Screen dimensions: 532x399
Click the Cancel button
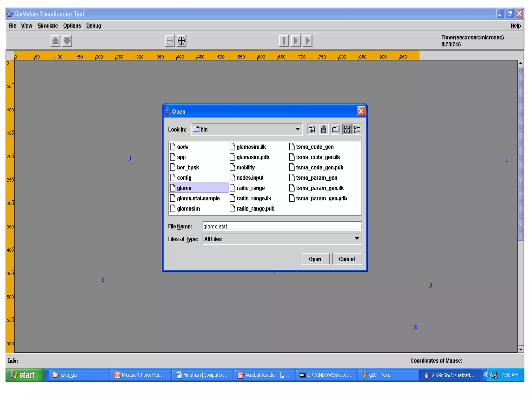(347, 259)
